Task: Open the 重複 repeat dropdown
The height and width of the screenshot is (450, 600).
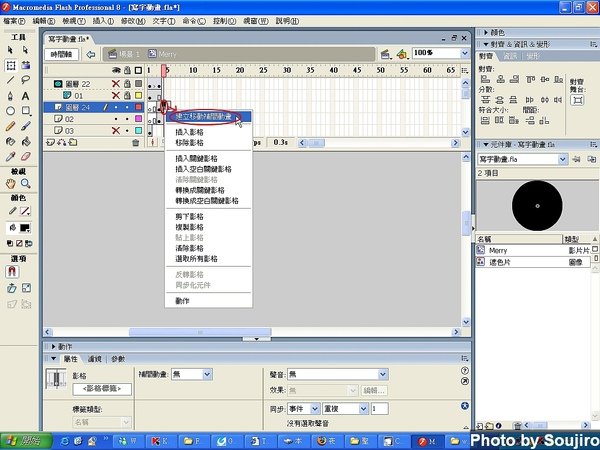Action: tap(364, 409)
